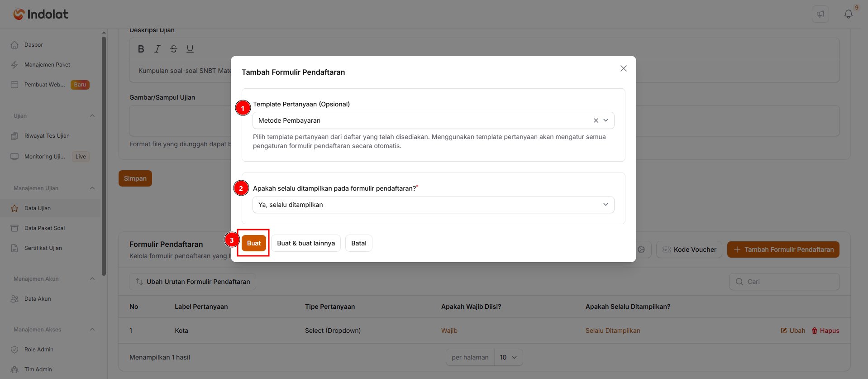Image resolution: width=868 pixels, height=379 pixels.
Task: Click the Label Pertanyaan column header
Action: tap(201, 307)
